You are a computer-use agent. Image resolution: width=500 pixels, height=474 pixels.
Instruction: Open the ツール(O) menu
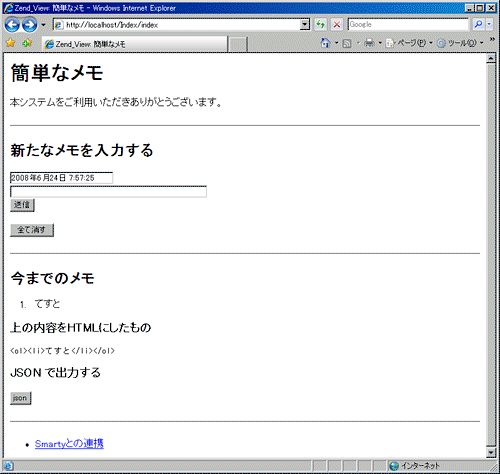pos(460,43)
